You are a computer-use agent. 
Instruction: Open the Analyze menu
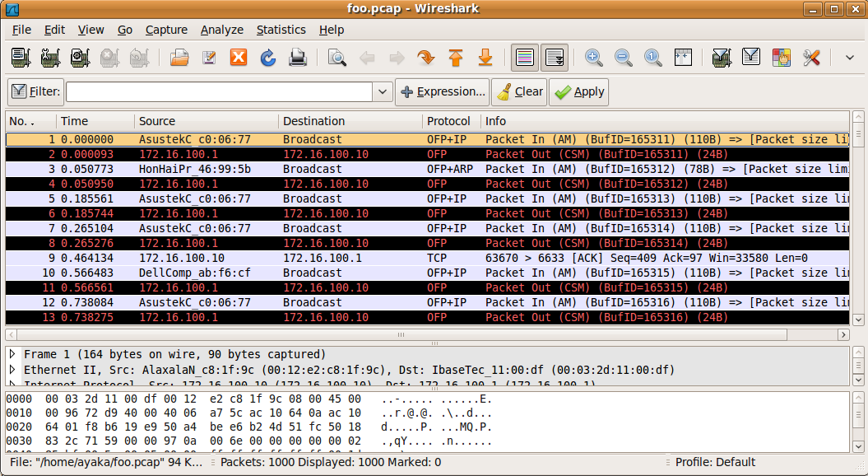point(221,30)
